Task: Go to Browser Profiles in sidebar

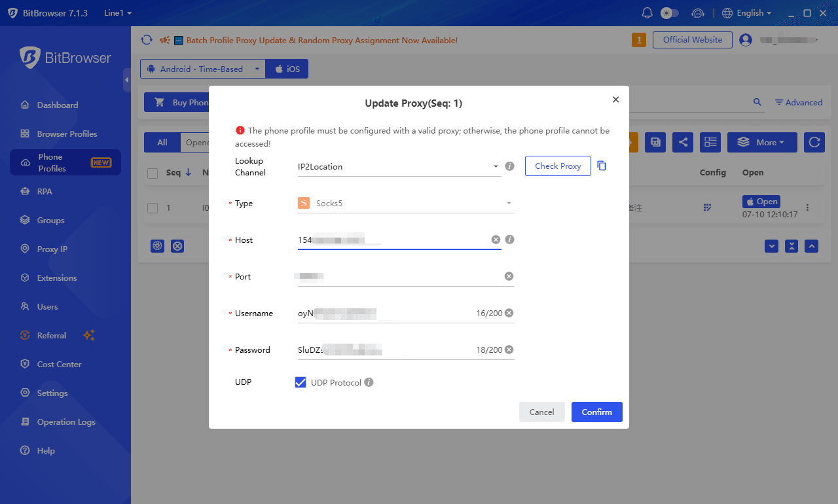Action: click(x=65, y=134)
